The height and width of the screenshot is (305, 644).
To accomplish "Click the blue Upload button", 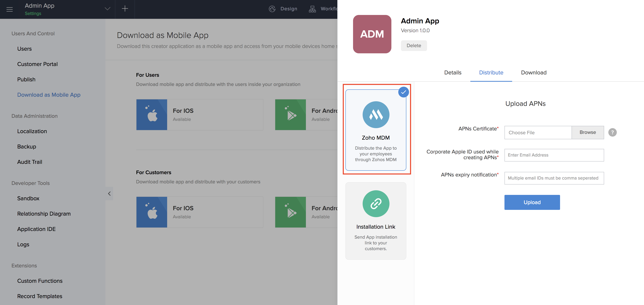I will (532, 202).
